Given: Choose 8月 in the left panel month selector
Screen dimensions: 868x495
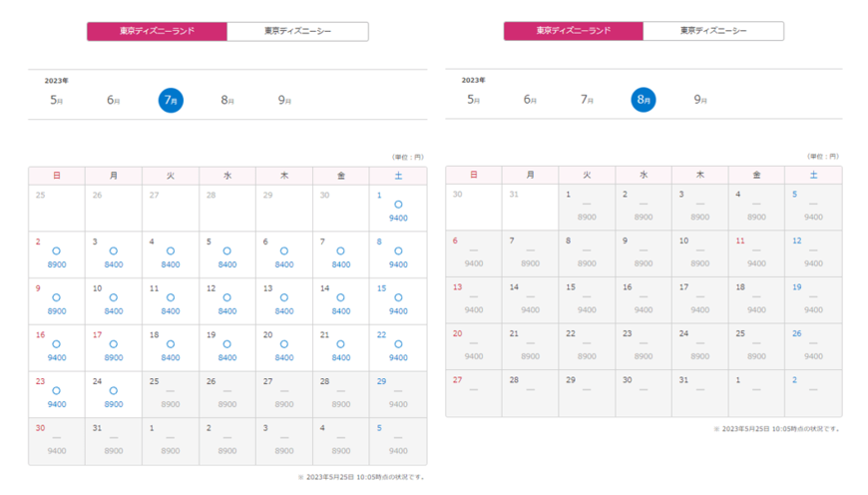Looking at the screenshot, I should [x=227, y=100].
